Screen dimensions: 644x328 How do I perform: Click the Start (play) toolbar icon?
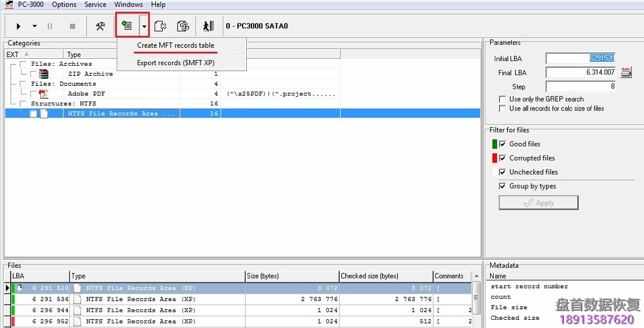(18, 26)
